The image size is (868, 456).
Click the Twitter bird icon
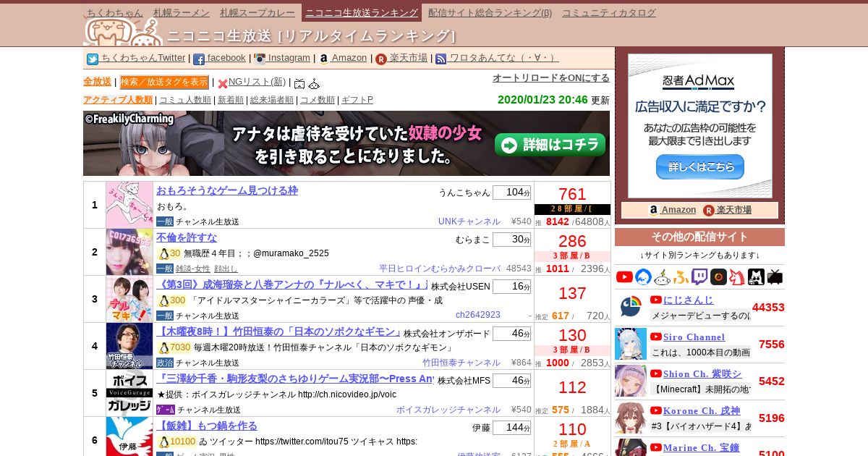(x=93, y=59)
